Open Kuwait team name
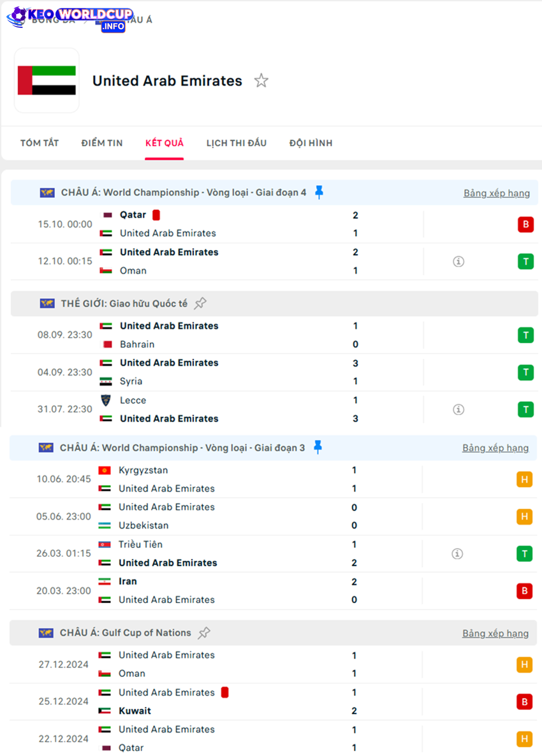This screenshot has width=542, height=756. 135,711
